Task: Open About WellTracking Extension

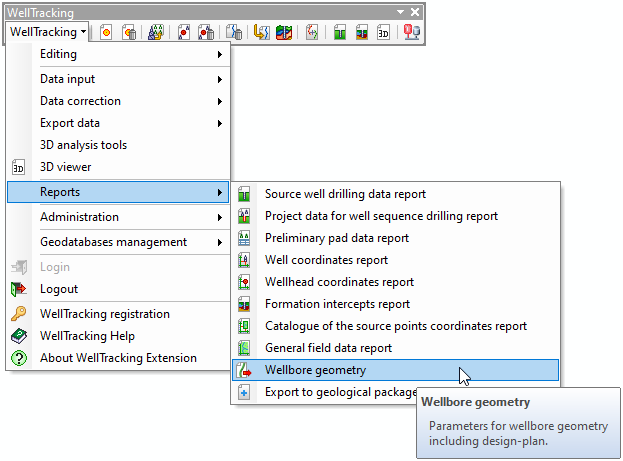Action: point(118,358)
